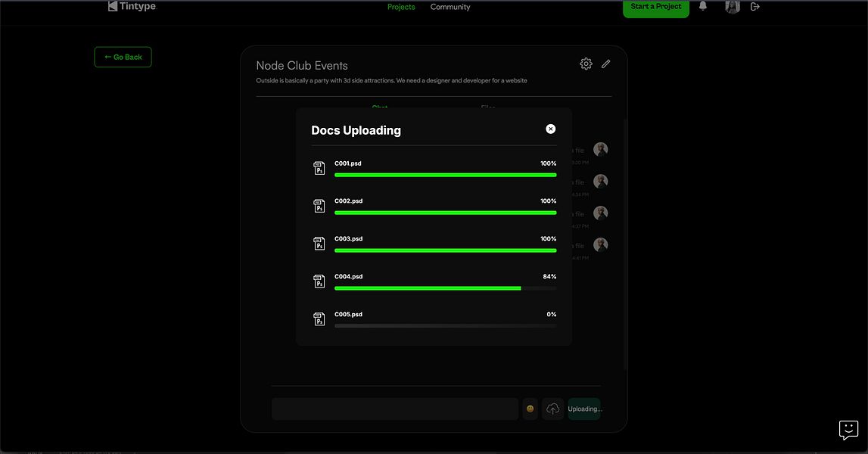Click the C002.psd progress bar
868x454 pixels.
(446, 213)
